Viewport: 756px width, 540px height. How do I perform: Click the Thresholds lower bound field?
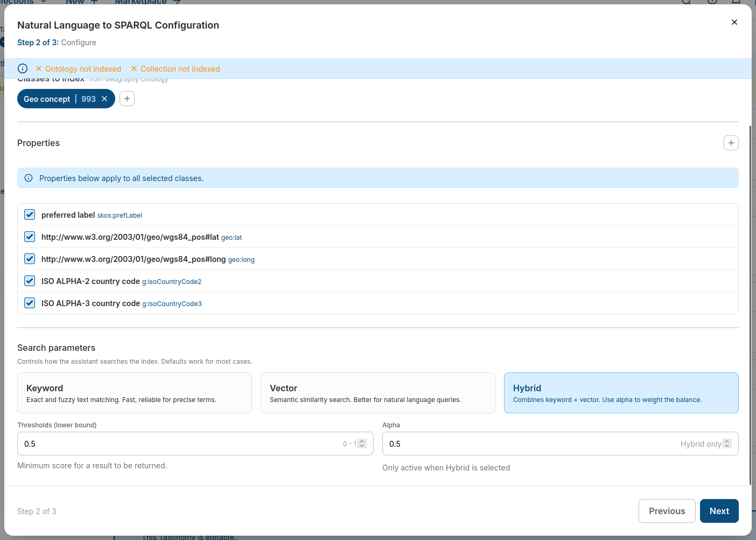pos(195,444)
